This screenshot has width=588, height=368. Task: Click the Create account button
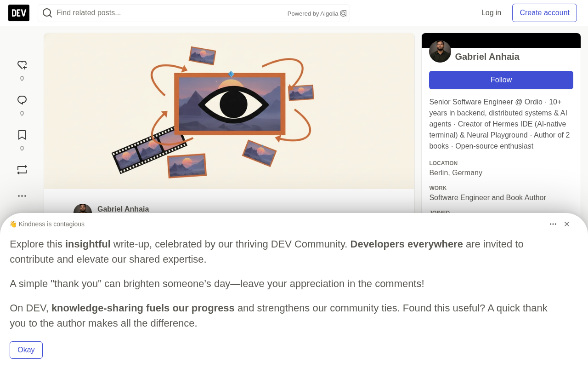coord(544,13)
